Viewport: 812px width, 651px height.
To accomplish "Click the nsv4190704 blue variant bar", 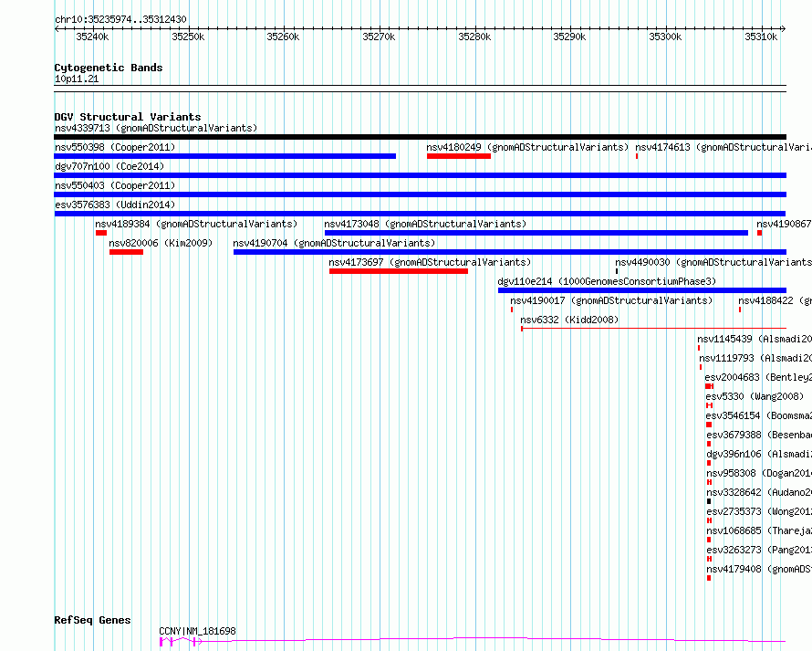I will tap(510, 252).
